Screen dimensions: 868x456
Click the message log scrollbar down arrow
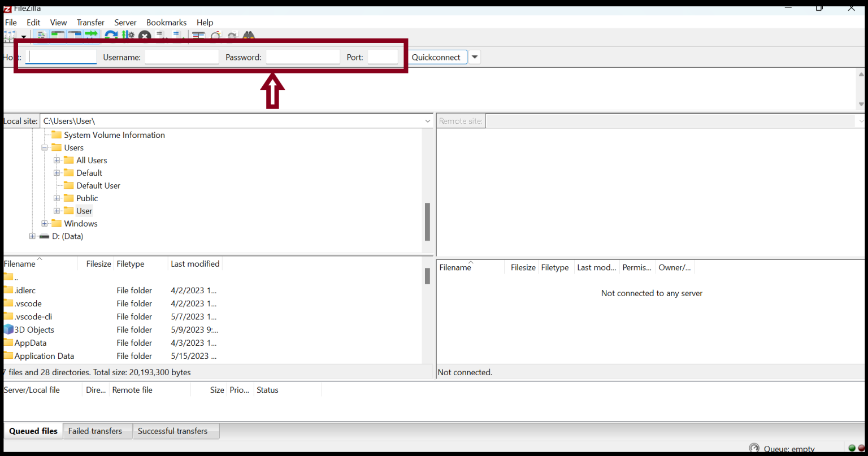point(861,105)
